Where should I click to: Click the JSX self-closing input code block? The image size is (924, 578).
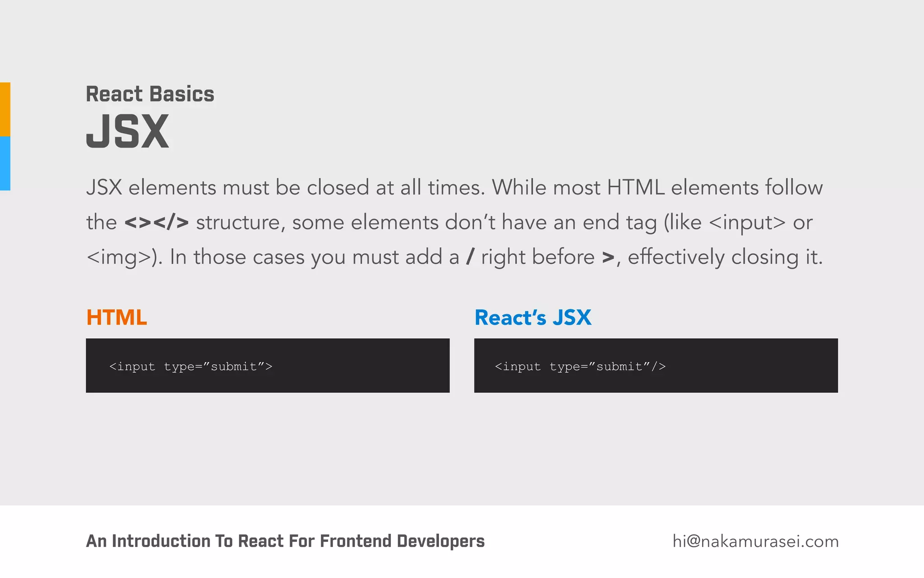click(656, 365)
